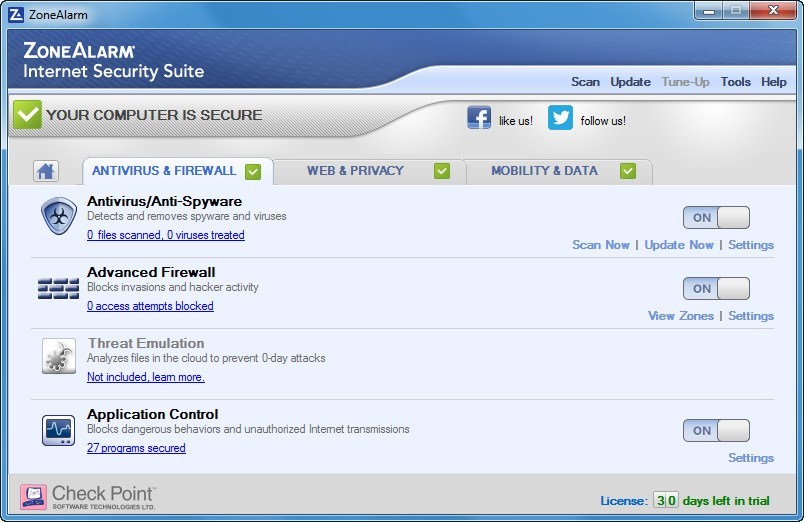
Task: Click 'Blocks dangerous behaviors' description text
Action: point(248,429)
